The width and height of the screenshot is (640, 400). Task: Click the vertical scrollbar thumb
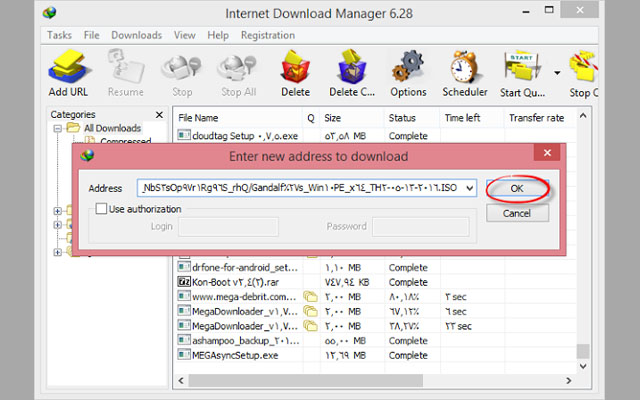point(583,351)
